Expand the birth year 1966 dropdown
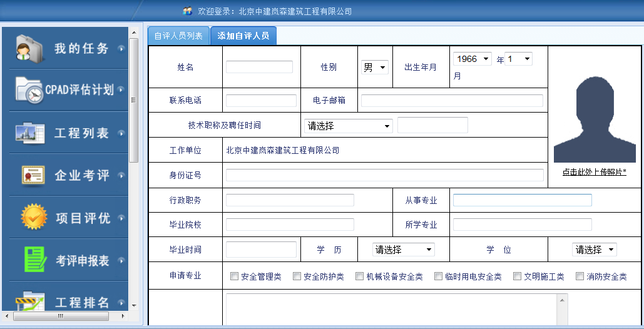Screen dimensions: 644x329 click(x=473, y=59)
